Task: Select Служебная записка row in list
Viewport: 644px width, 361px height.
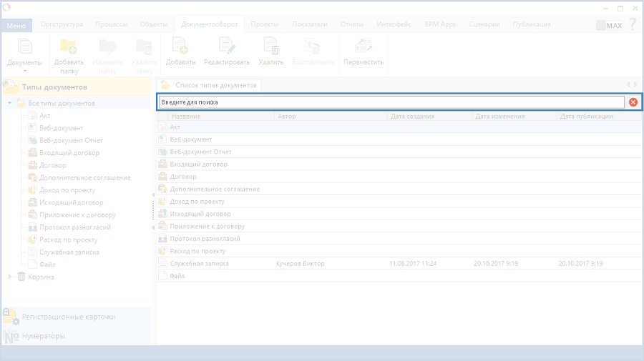Action: (199, 264)
